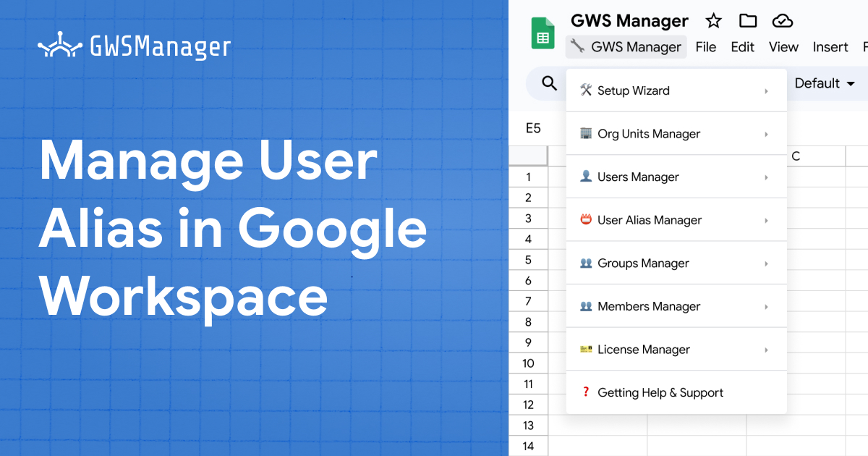Click the move-to-folder icon
This screenshot has width=868, height=456.
[747, 21]
